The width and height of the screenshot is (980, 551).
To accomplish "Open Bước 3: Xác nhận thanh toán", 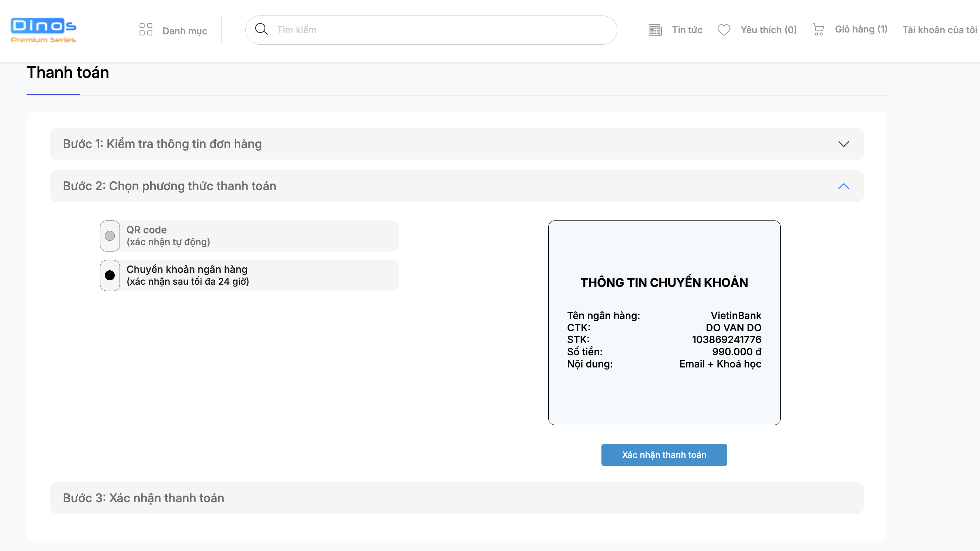I will click(x=456, y=498).
